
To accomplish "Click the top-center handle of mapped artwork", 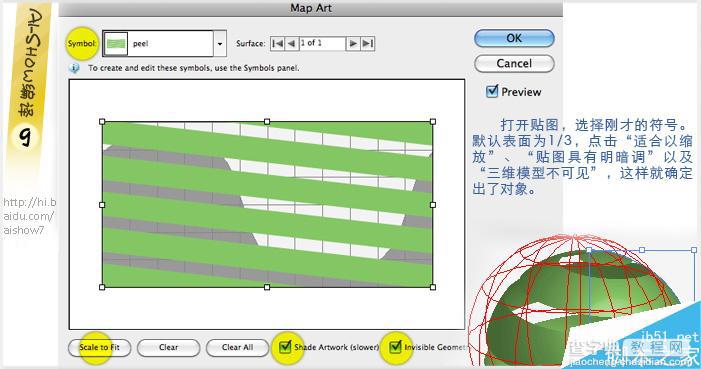I will 267,122.
